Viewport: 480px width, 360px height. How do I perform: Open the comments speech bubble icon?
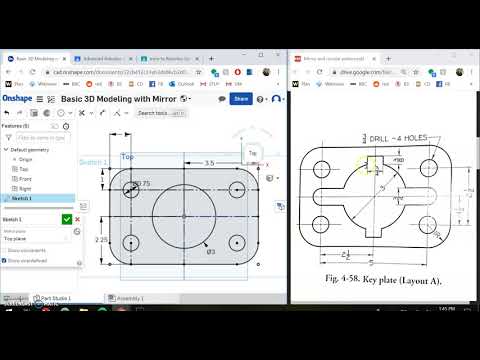pos(222,99)
